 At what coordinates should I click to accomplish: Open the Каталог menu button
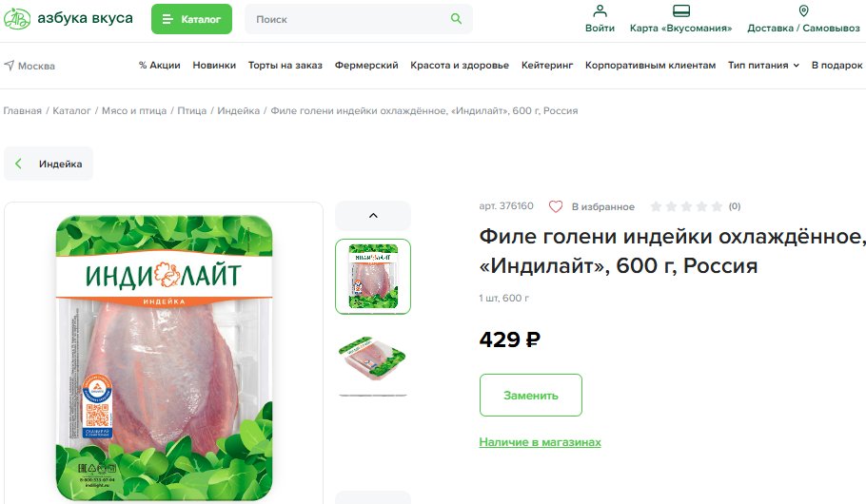[x=191, y=19]
